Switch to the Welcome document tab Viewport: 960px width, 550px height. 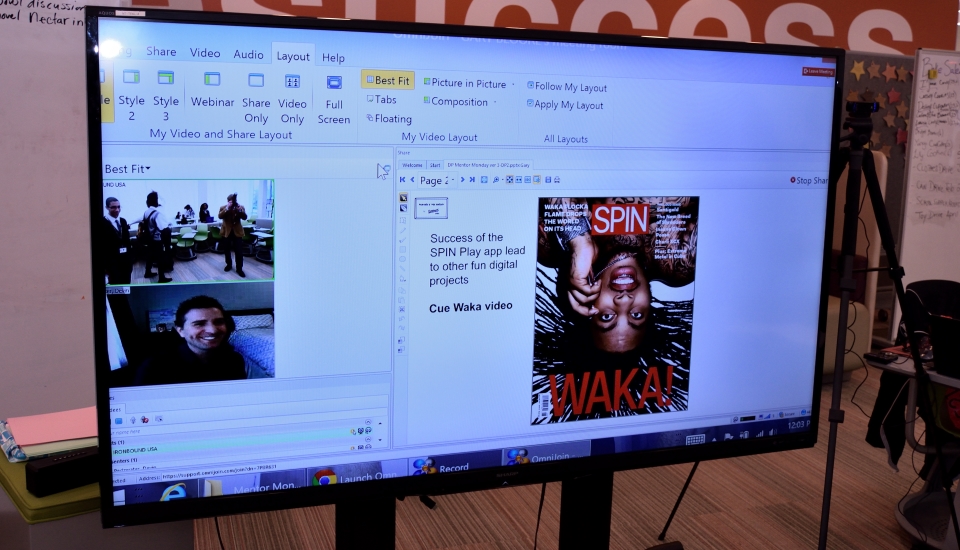pos(412,165)
